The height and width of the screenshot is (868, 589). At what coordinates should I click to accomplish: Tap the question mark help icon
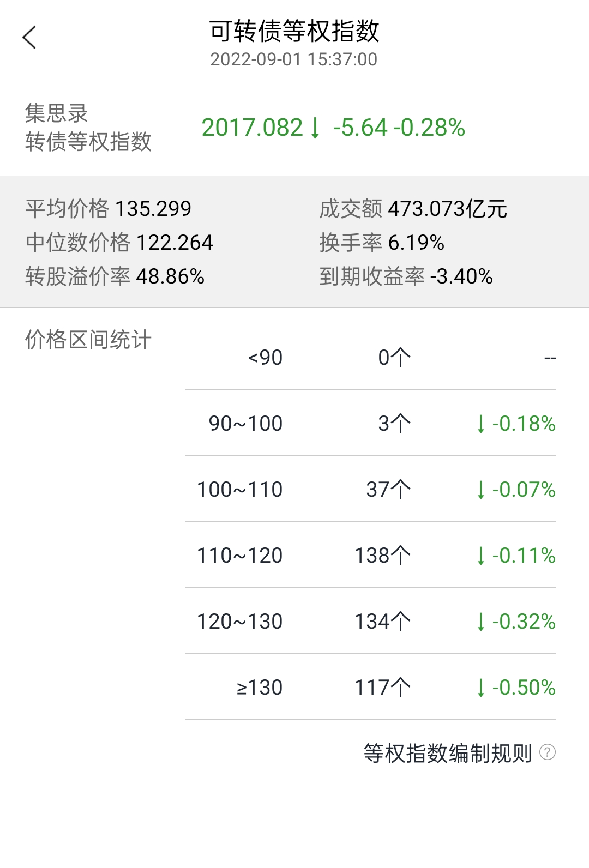point(547,752)
